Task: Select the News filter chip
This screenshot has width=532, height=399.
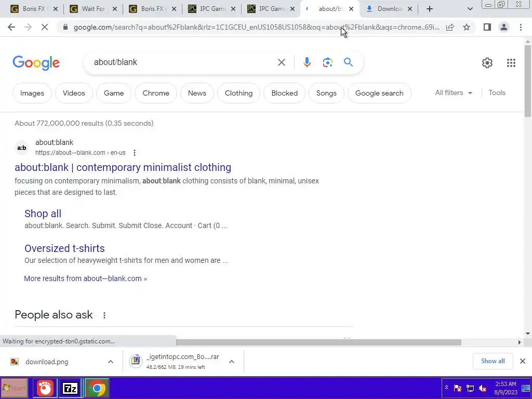Action: coord(197,94)
